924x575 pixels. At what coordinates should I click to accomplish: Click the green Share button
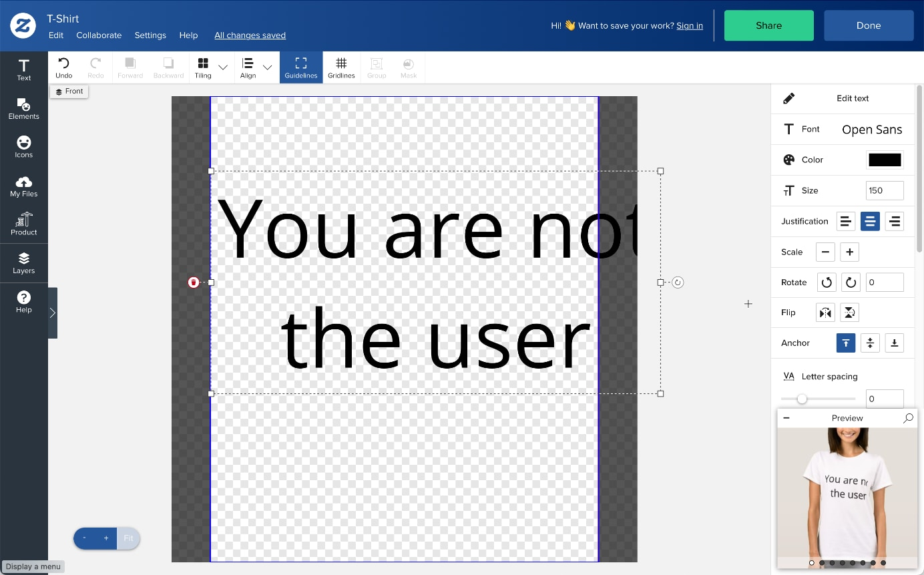[x=768, y=25]
